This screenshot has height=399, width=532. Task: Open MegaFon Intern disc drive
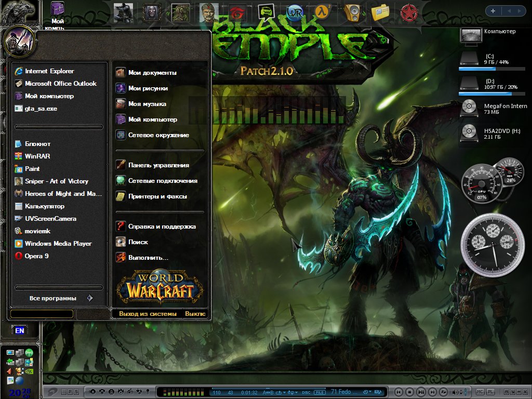pyautogui.click(x=494, y=109)
